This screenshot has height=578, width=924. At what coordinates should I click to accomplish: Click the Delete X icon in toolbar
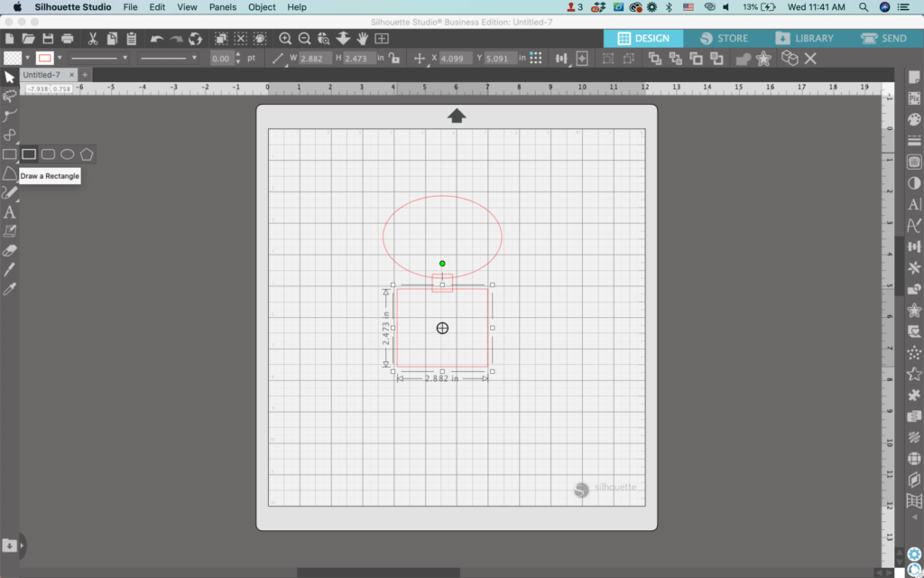click(x=810, y=59)
